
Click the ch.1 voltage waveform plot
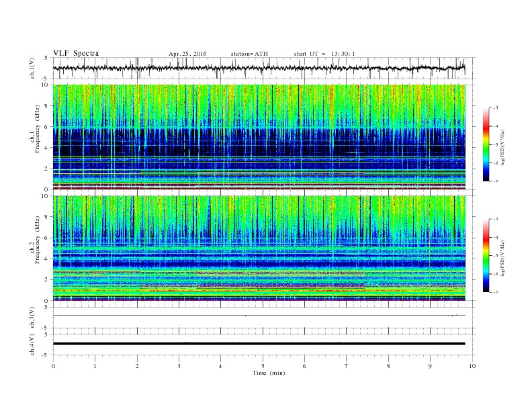pos(259,68)
